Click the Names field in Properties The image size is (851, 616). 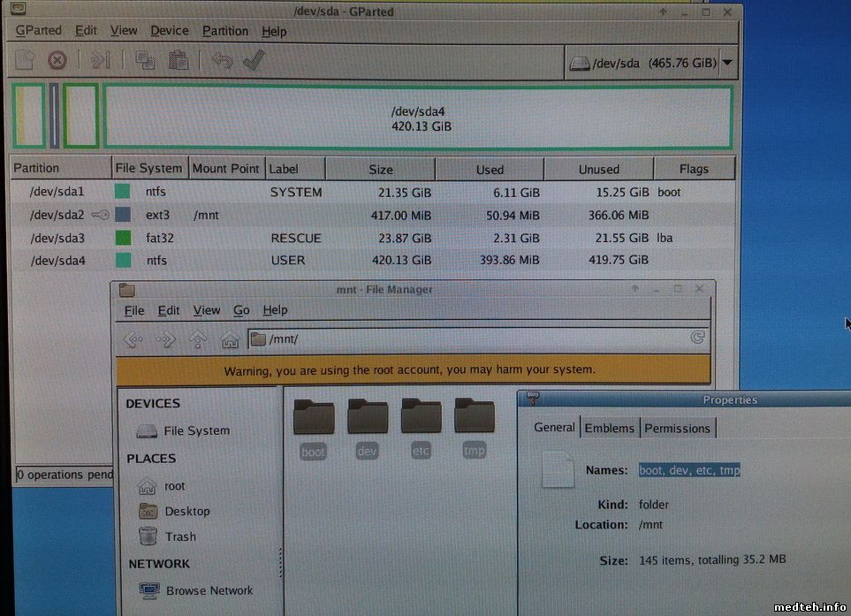tap(689, 470)
